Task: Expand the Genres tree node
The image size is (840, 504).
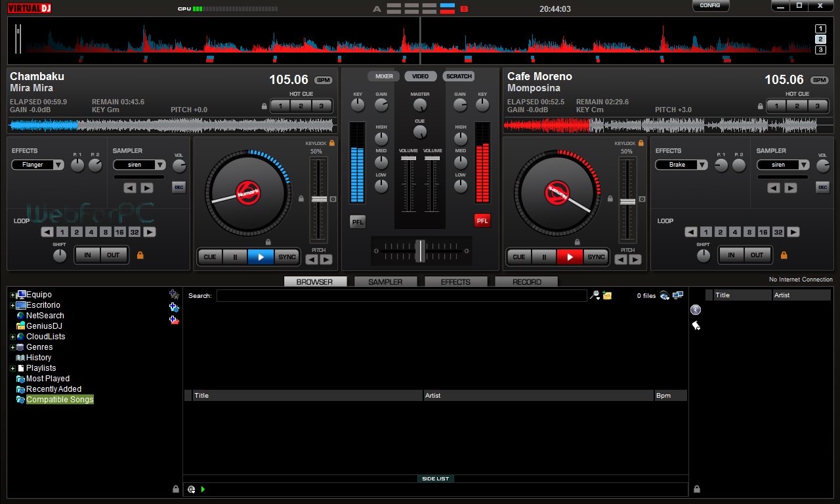Action: [12, 348]
